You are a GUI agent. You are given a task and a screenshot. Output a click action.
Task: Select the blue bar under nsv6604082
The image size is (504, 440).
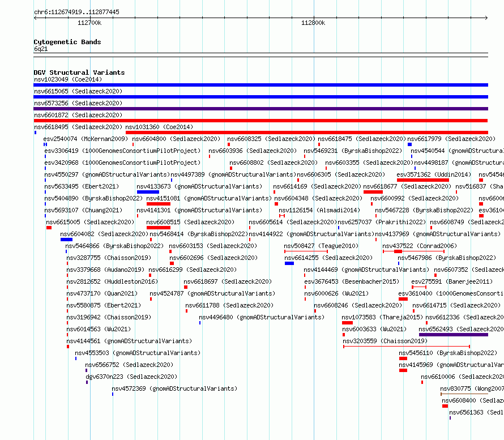(66, 240)
